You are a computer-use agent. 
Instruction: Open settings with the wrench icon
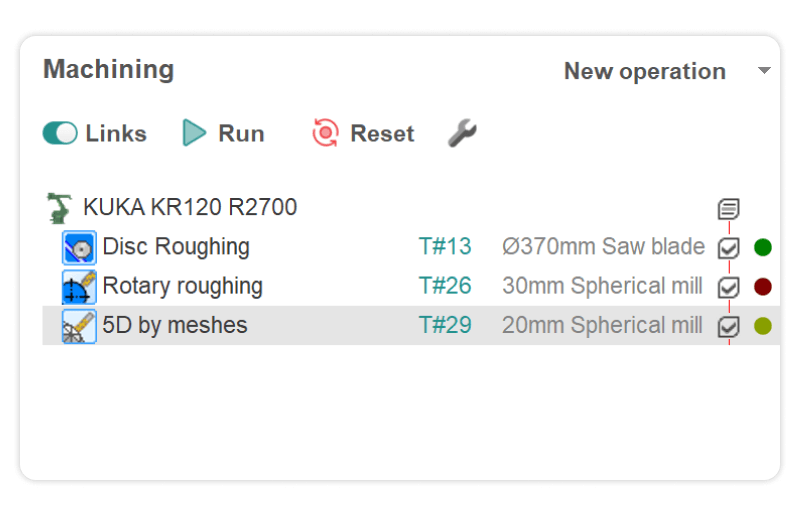tap(462, 133)
